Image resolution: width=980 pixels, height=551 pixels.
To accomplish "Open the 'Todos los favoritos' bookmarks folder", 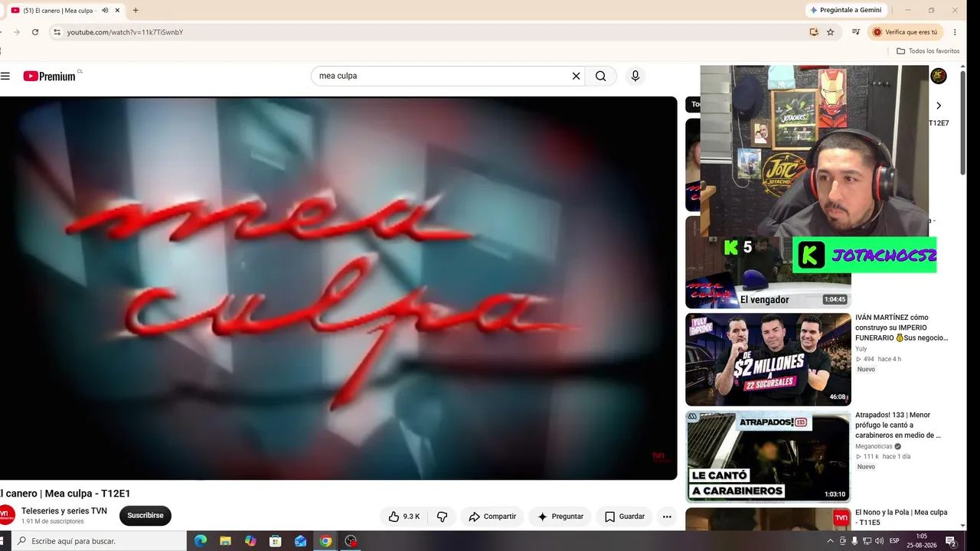I will 928,51.
